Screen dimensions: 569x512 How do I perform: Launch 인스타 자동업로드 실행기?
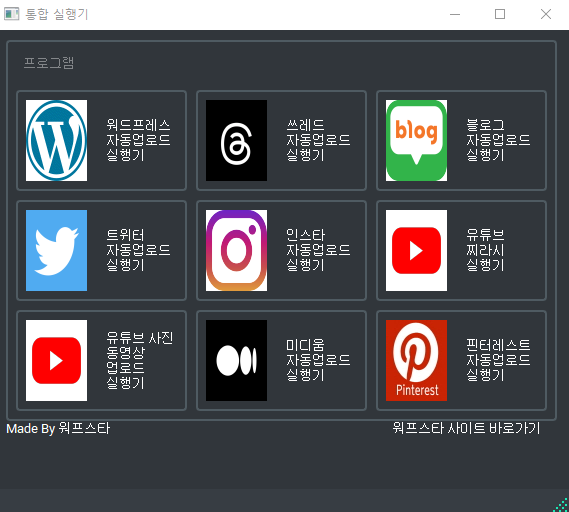click(282, 250)
